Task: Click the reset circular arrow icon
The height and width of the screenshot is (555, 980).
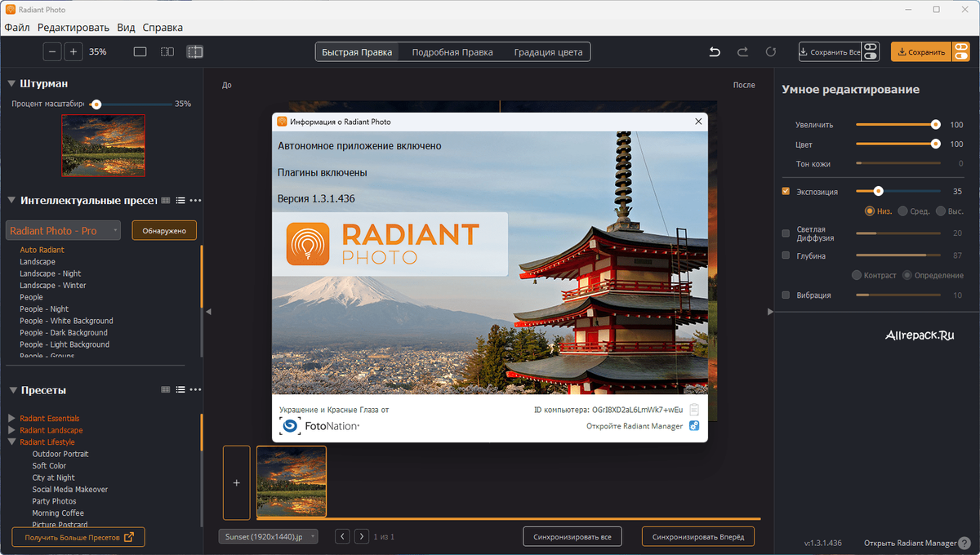Action: (770, 52)
